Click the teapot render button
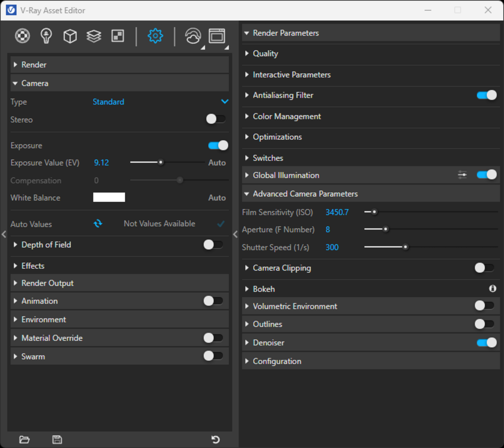This screenshot has width=504, height=448. point(193,36)
